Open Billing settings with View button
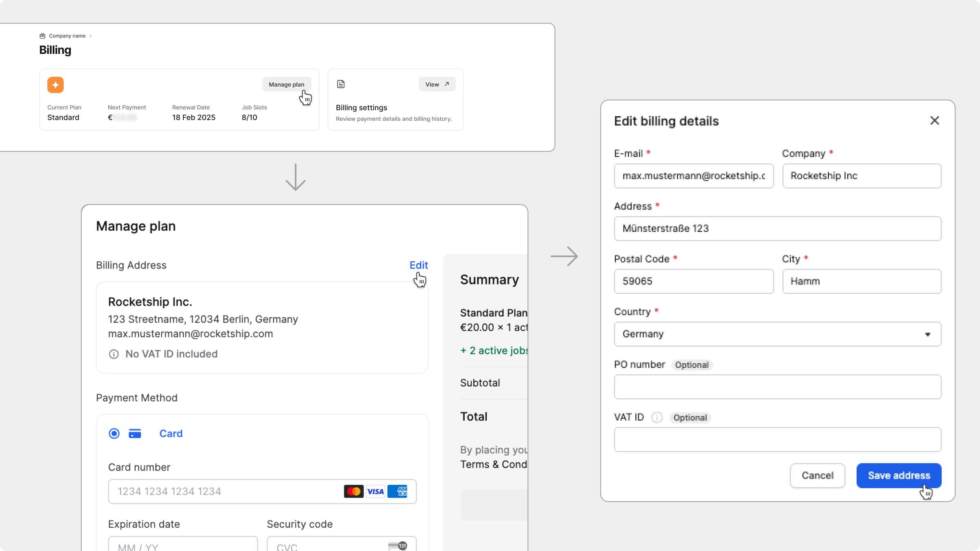Image resolution: width=980 pixels, height=551 pixels. point(437,84)
